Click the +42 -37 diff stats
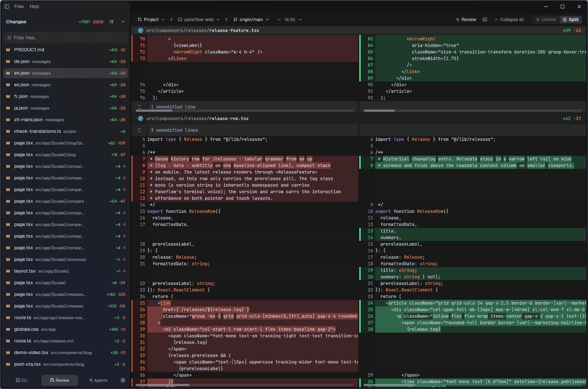Image resolution: width=588 pixels, height=389 pixels. pos(572,119)
